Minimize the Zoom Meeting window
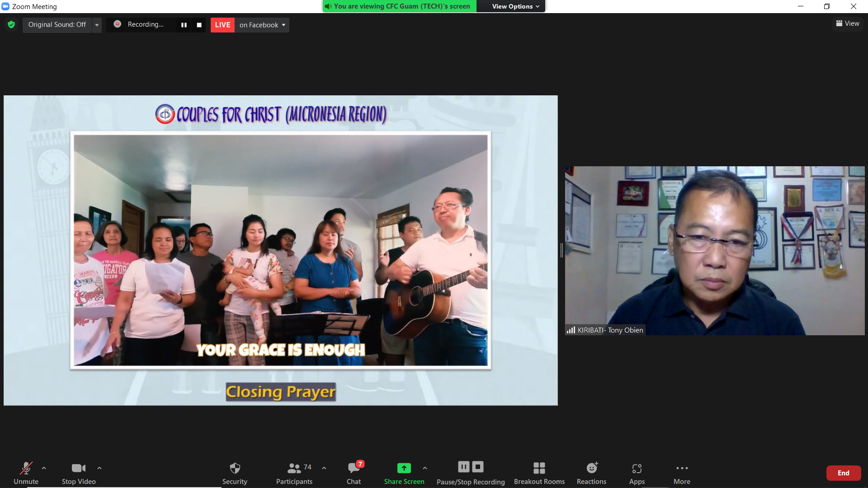 (801, 6)
